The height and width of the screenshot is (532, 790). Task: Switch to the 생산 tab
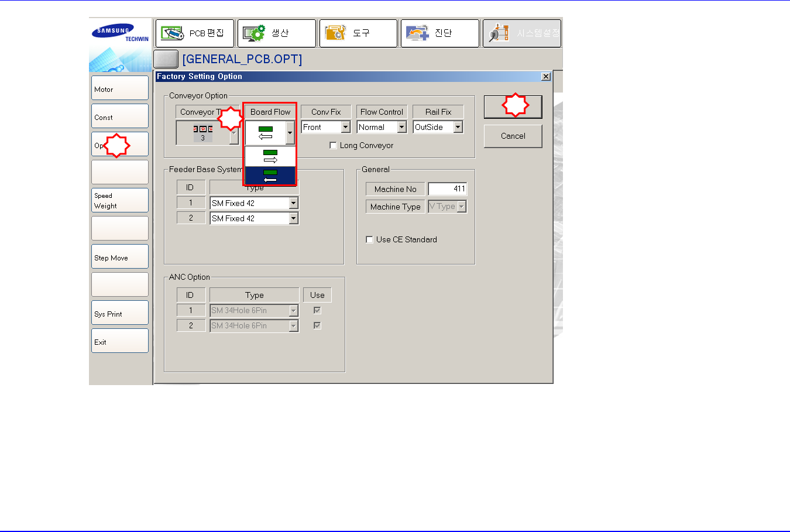pyautogui.click(x=277, y=33)
